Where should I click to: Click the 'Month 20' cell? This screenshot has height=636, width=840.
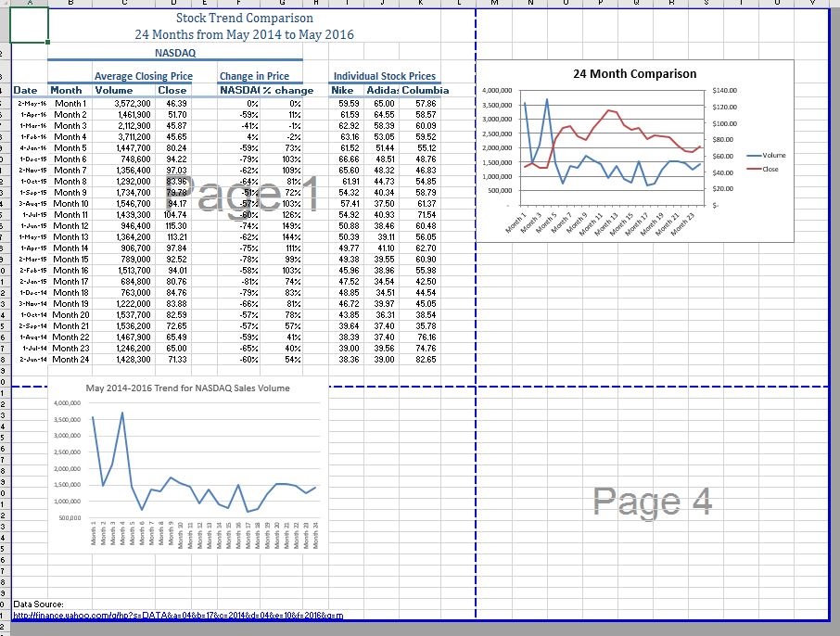tap(70, 315)
